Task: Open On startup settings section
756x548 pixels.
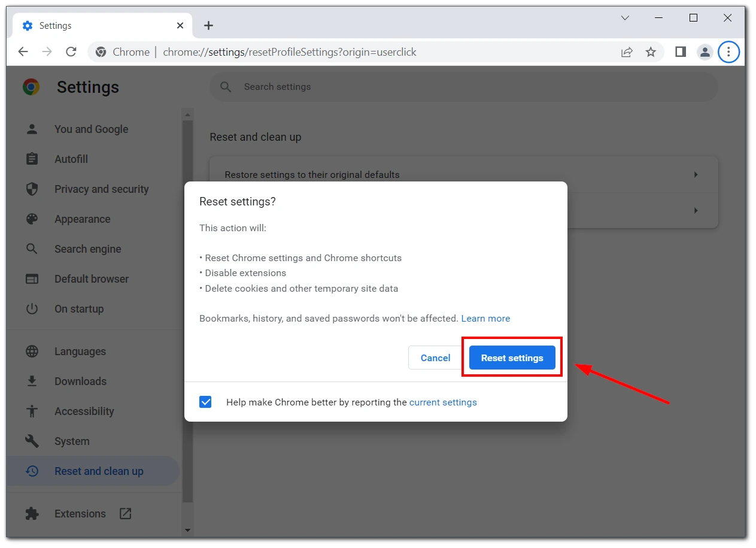Action: (x=79, y=309)
